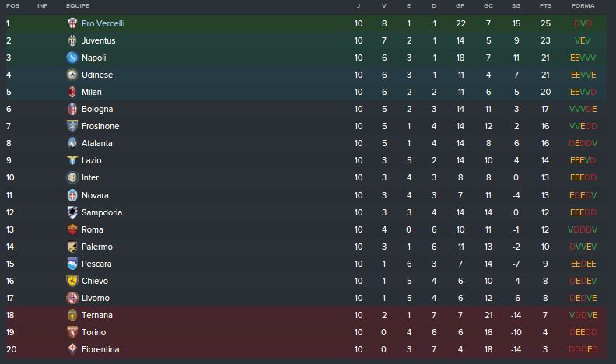Open the Inter team link
This screenshot has height=364, width=616.
click(x=90, y=177)
